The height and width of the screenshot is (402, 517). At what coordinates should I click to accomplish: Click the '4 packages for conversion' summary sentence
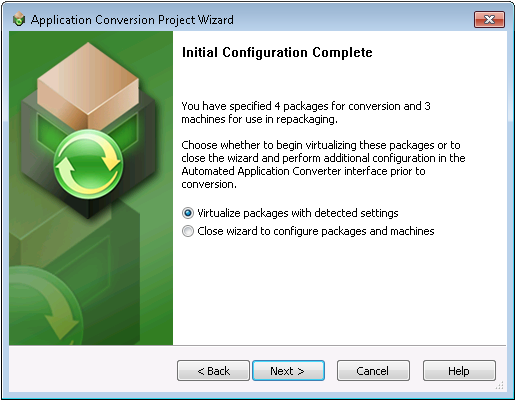(306, 112)
